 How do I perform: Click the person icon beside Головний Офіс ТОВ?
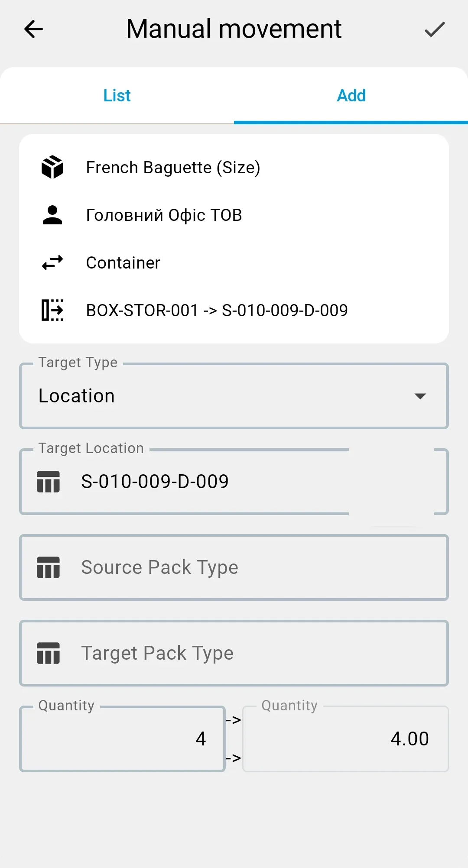click(x=52, y=215)
